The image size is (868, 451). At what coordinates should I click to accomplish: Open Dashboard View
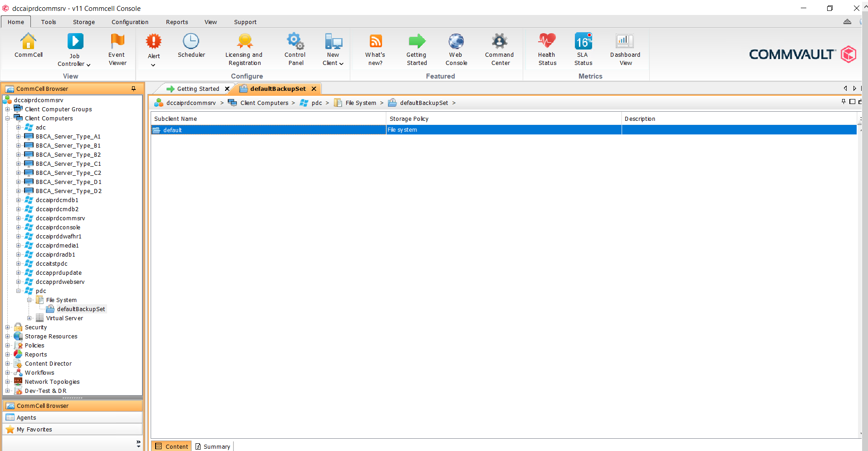click(625, 49)
